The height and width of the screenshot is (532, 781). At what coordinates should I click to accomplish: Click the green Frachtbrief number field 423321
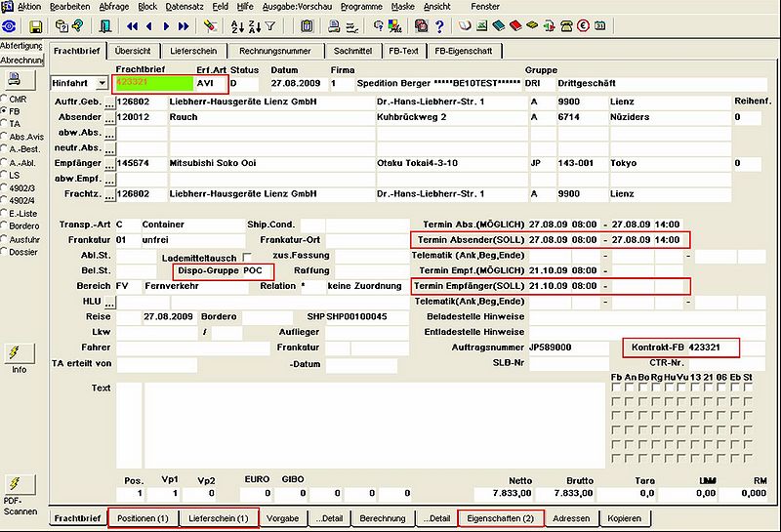tap(154, 83)
